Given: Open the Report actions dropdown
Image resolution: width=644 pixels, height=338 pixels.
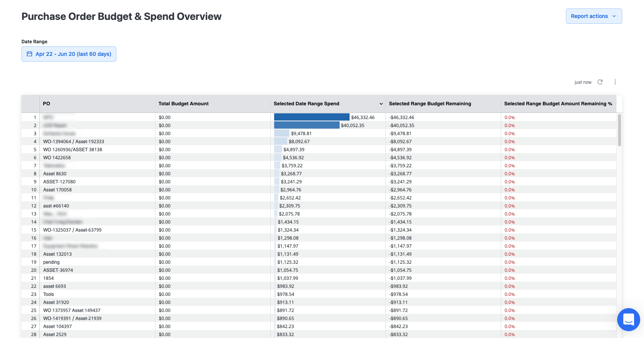Looking at the screenshot, I should click(x=594, y=16).
